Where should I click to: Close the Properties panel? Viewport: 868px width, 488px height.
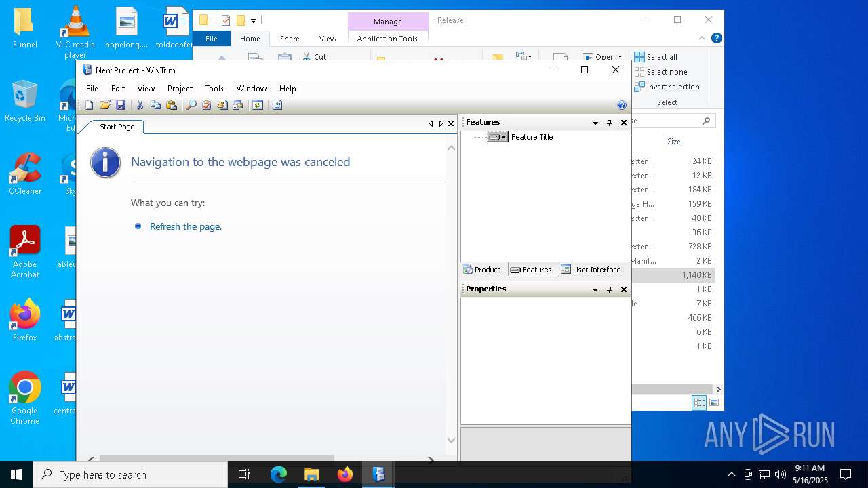pos(624,289)
